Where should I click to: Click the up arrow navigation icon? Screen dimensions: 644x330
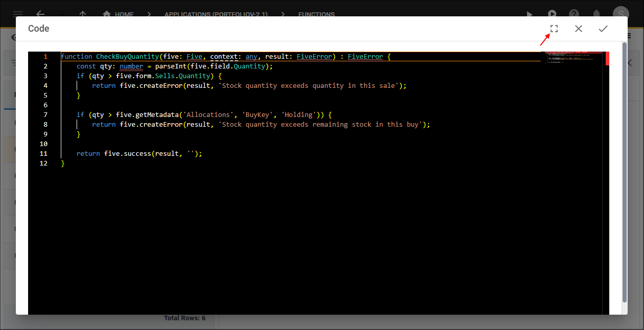83,14
